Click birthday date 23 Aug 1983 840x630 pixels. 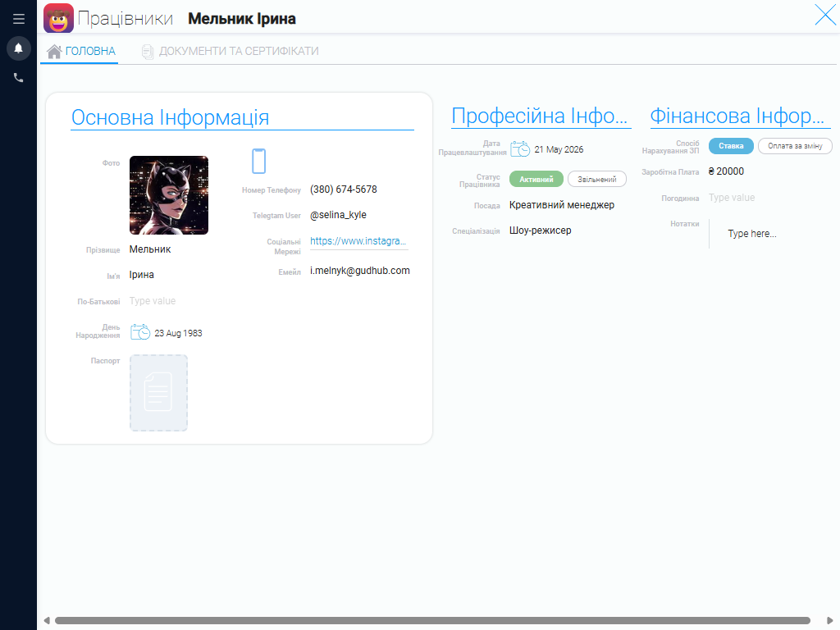click(x=178, y=333)
